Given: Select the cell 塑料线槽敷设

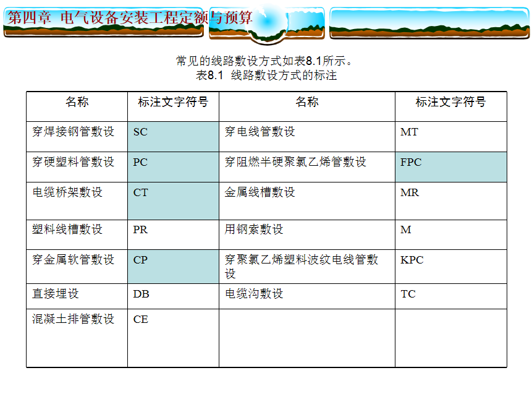Looking at the screenshot, I should tap(77, 234).
